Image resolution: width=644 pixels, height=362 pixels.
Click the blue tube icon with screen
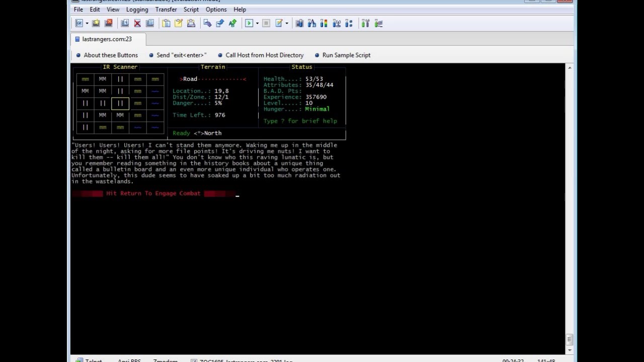pos(299,23)
